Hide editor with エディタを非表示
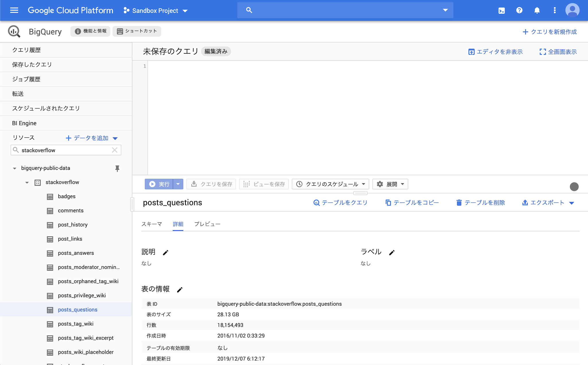 pyautogui.click(x=495, y=52)
